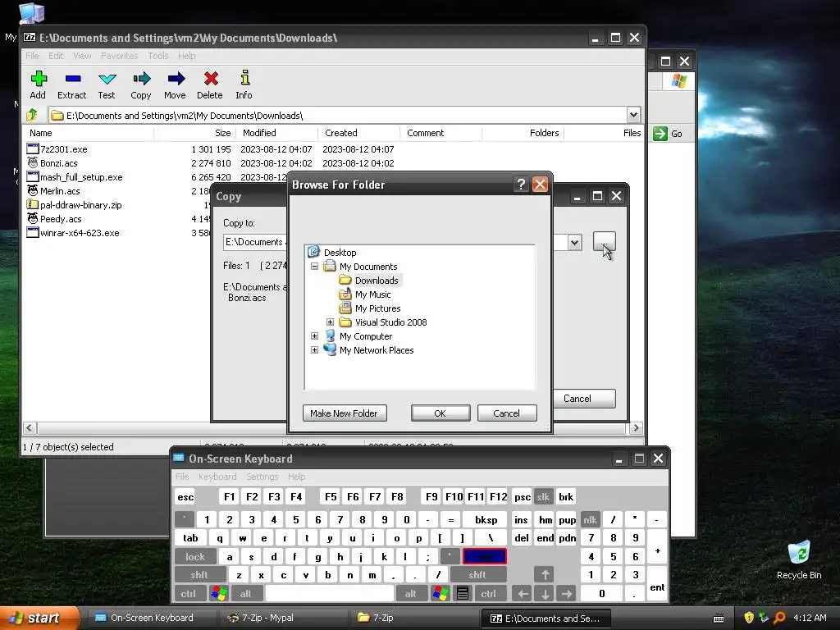840x630 pixels.
Task: Select My Computer in folder tree
Action: coord(366,336)
